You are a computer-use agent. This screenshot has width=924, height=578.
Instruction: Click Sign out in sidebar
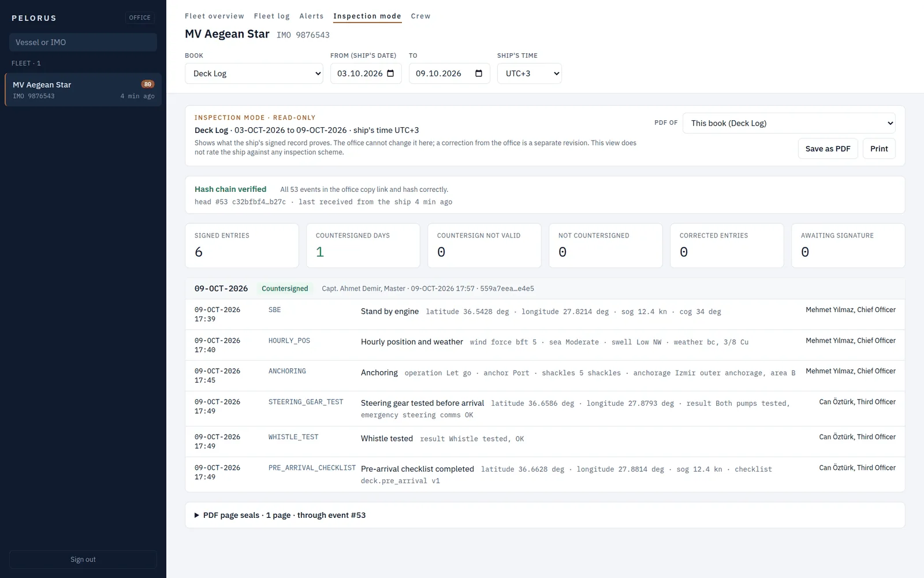point(83,560)
